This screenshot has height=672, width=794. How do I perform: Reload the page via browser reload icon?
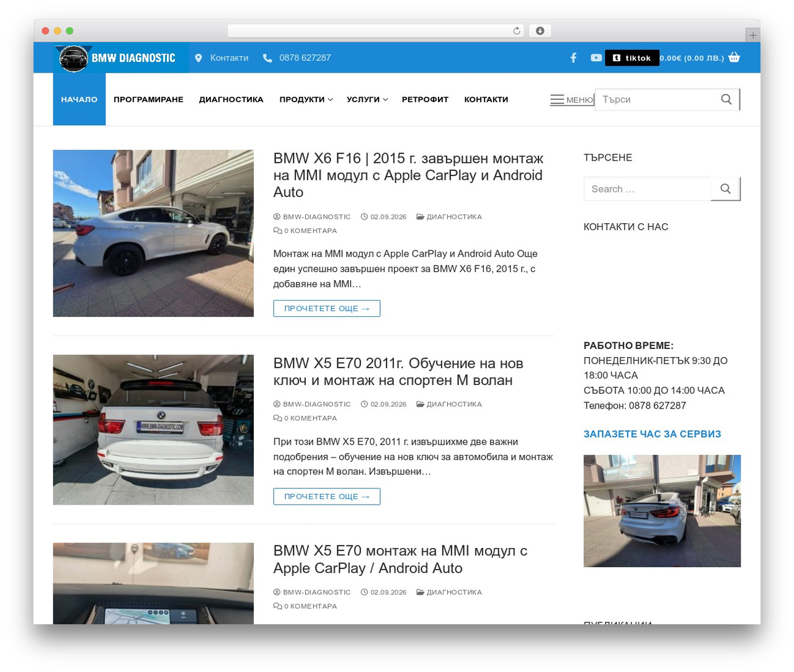tap(517, 31)
